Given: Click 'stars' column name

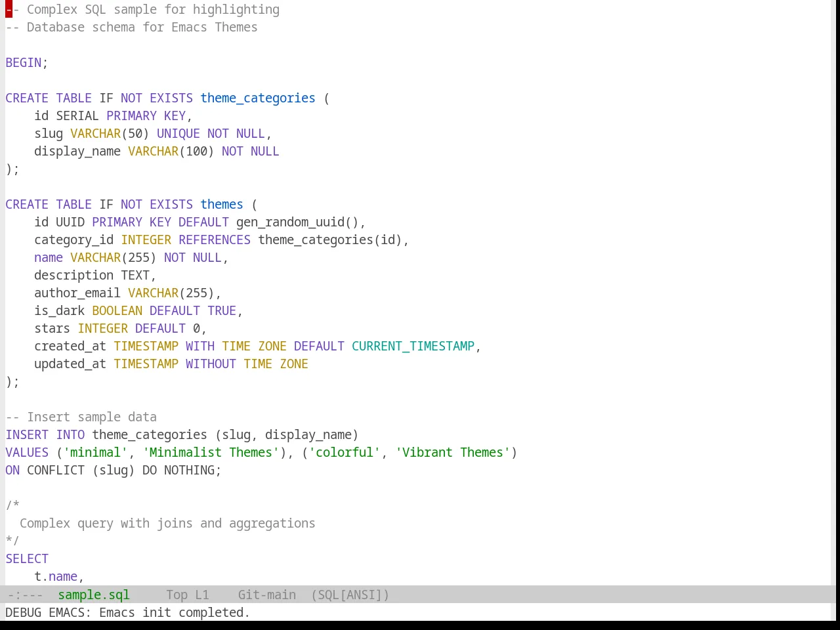Looking at the screenshot, I should 52,328.
